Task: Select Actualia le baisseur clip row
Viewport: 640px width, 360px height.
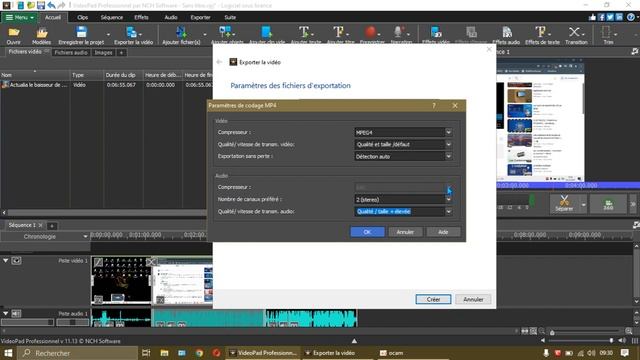Action: 106,85
